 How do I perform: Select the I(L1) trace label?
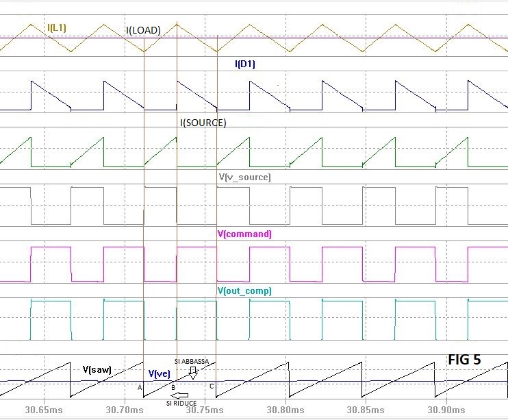(57, 28)
